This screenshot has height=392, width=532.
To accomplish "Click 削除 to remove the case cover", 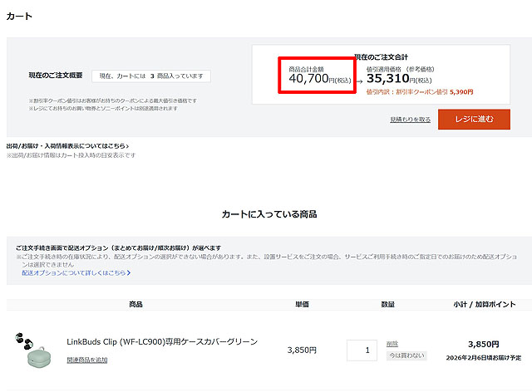I will coord(392,343).
